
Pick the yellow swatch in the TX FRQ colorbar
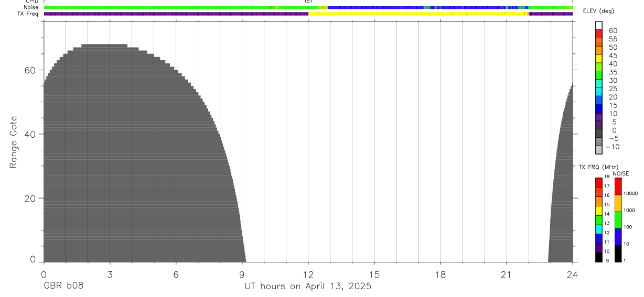point(599,211)
